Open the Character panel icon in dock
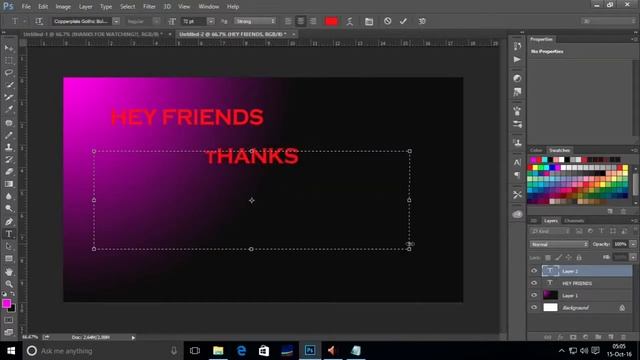640x360 pixels. [517, 162]
